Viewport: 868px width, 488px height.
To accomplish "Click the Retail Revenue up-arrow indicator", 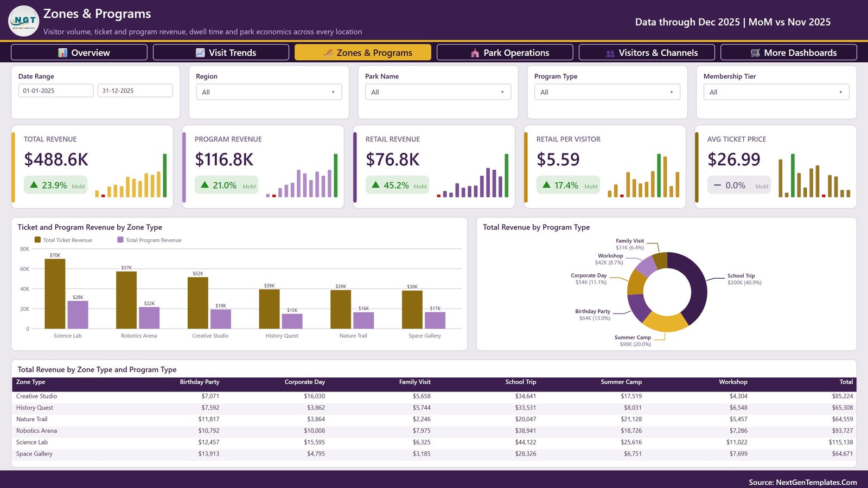I will pos(375,185).
